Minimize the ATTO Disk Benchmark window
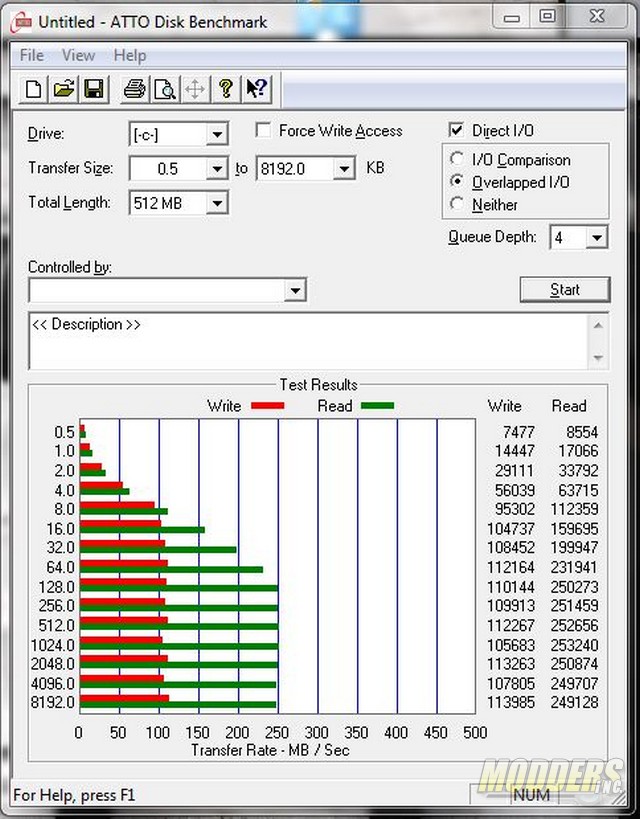 (512, 17)
